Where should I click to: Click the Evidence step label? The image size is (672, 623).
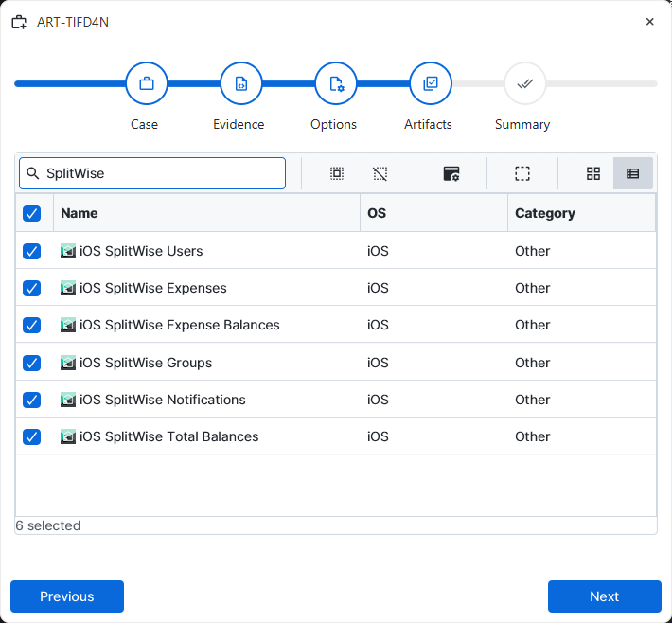click(239, 124)
